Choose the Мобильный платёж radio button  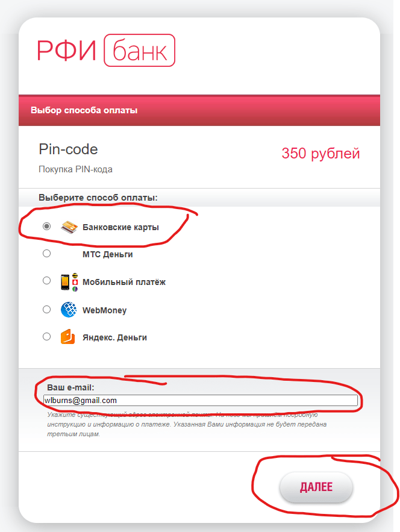47,281
